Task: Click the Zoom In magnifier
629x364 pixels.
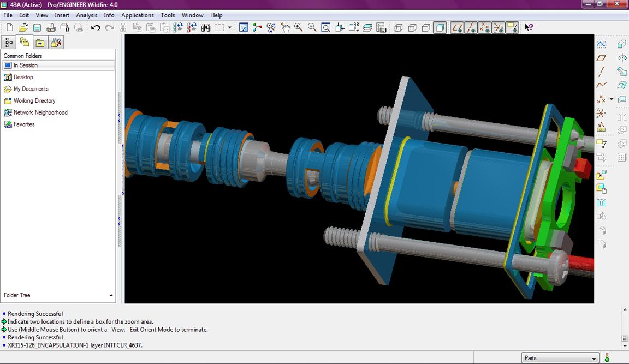Action: 299,28
